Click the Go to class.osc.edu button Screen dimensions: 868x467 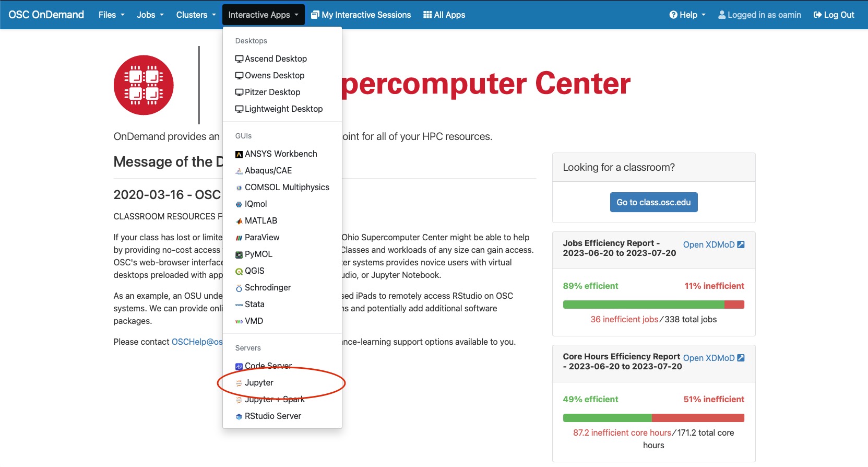click(x=653, y=202)
